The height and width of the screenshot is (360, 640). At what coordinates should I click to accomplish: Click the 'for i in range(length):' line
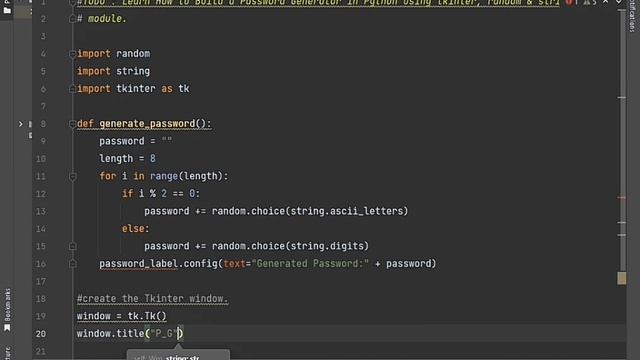click(164, 176)
